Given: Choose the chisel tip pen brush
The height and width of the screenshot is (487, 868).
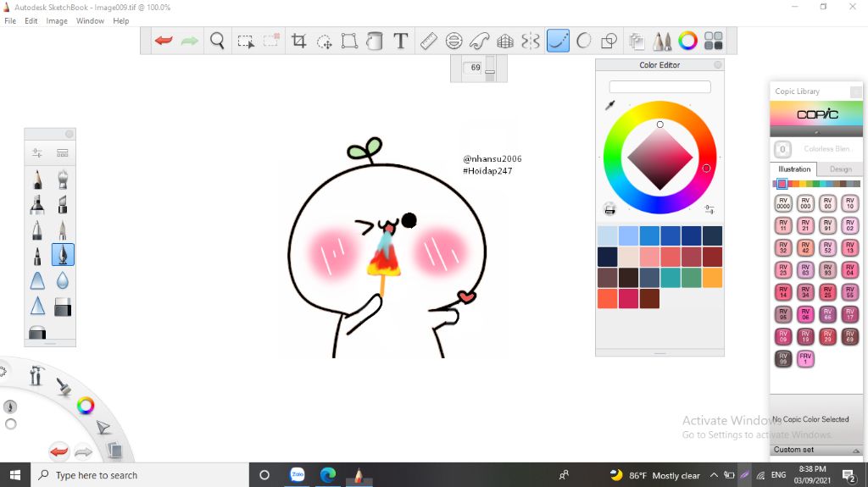Looking at the screenshot, I should [x=63, y=204].
